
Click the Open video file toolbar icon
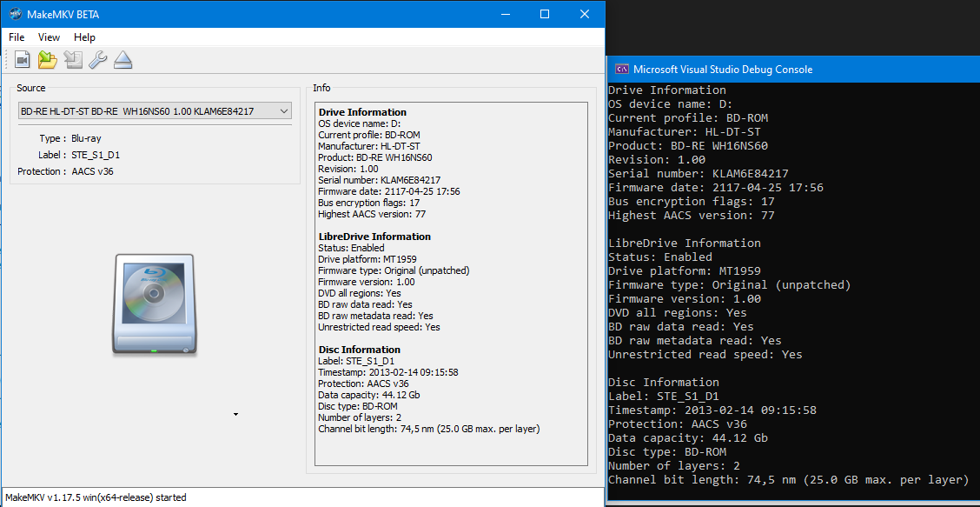23,60
